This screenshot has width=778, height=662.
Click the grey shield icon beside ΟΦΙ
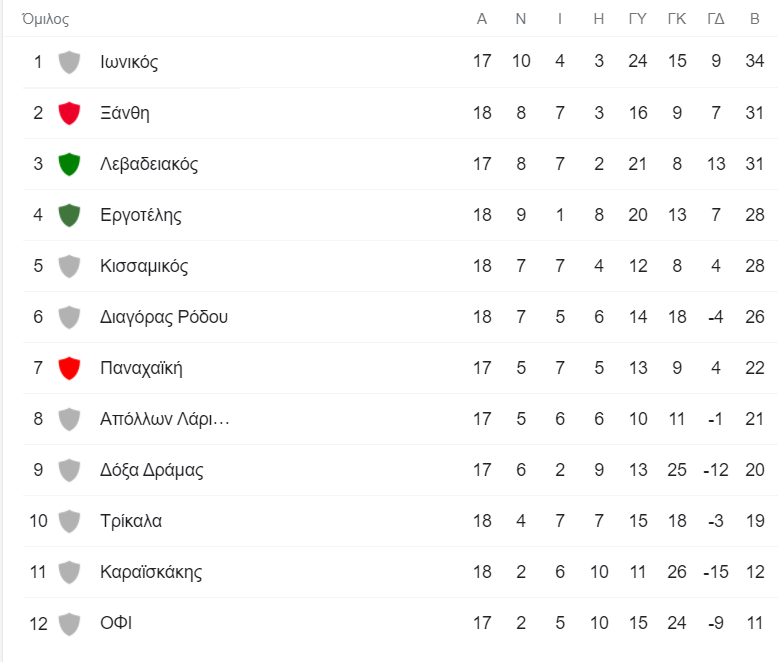tap(69, 624)
